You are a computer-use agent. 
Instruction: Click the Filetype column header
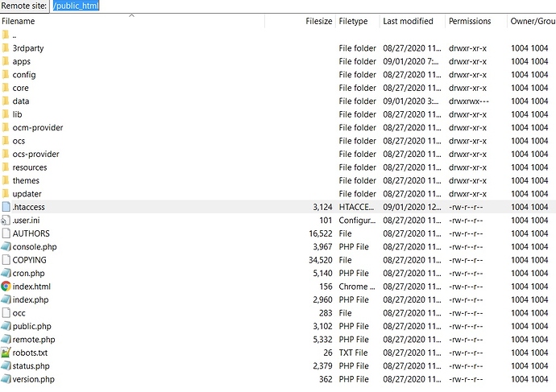tap(354, 21)
